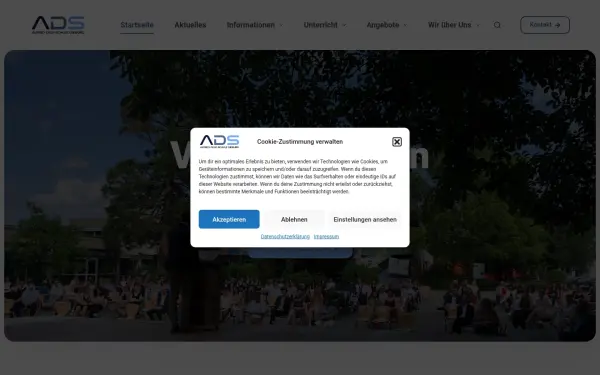Expand the Angebote dropdown chevron

(405, 25)
